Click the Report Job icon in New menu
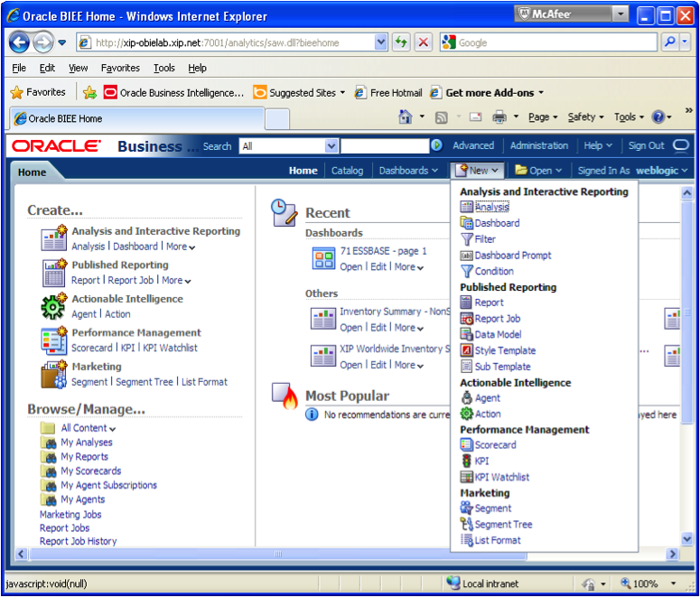This screenshot has width=700, height=597. click(x=467, y=319)
